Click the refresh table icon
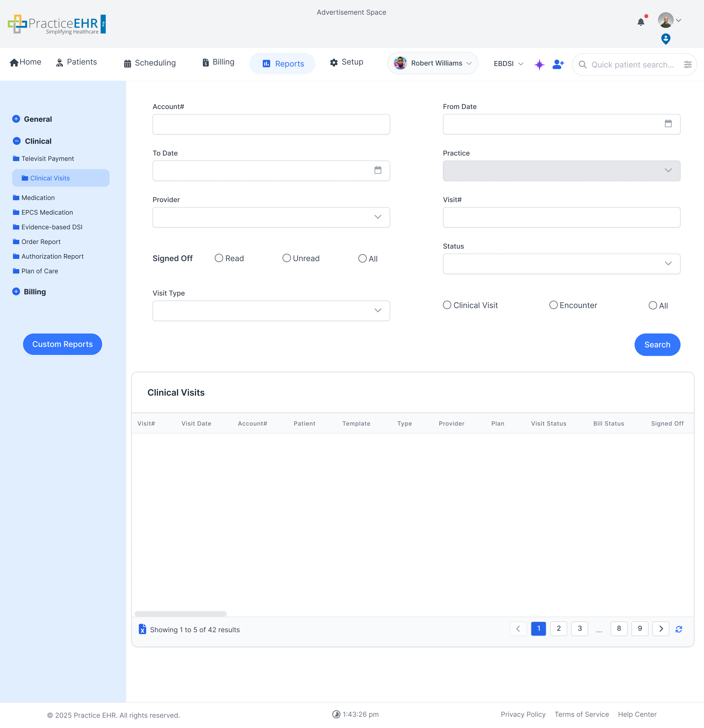704x728 pixels. pyautogui.click(x=679, y=629)
